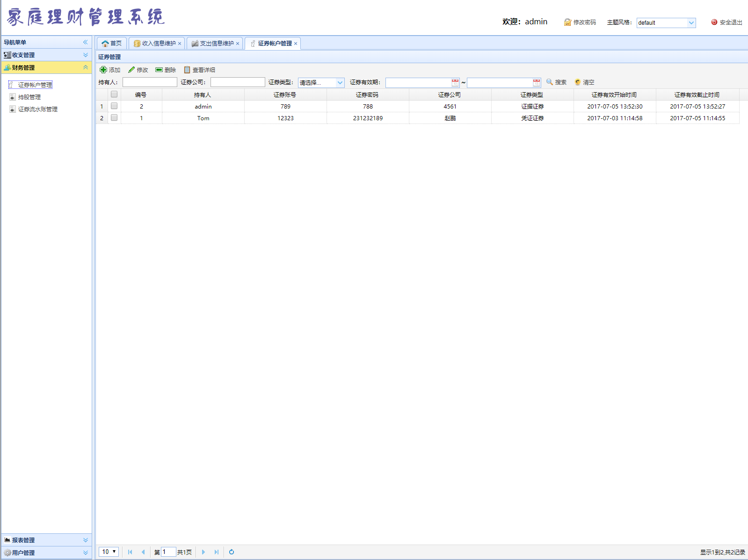The width and height of the screenshot is (748, 560).
Task: Click the refresh icon in pagination bar
Action: tap(232, 552)
